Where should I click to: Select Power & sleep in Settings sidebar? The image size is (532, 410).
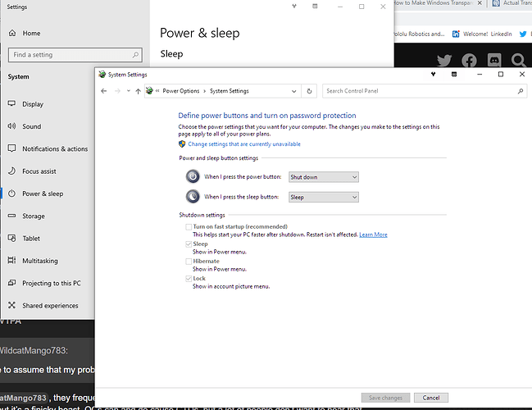(35, 194)
